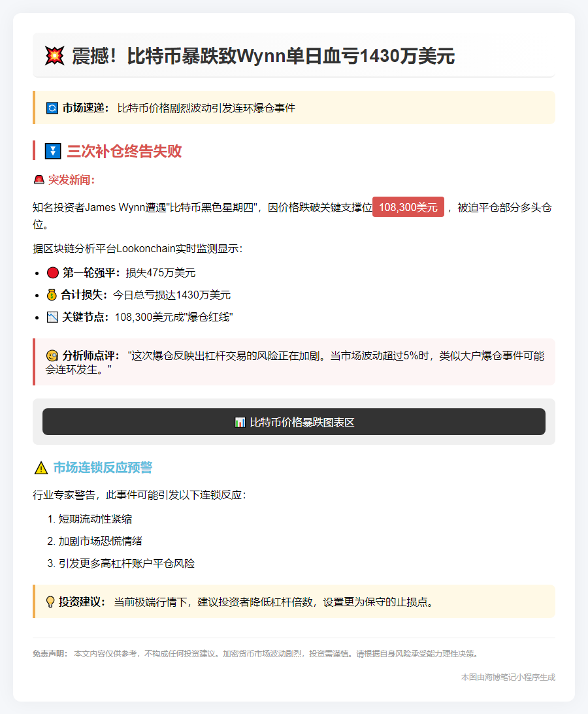Click the advice text 建议投资者降低杠杆倍数
The height and width of the screenshot is (714, 588).
point(255,602)
